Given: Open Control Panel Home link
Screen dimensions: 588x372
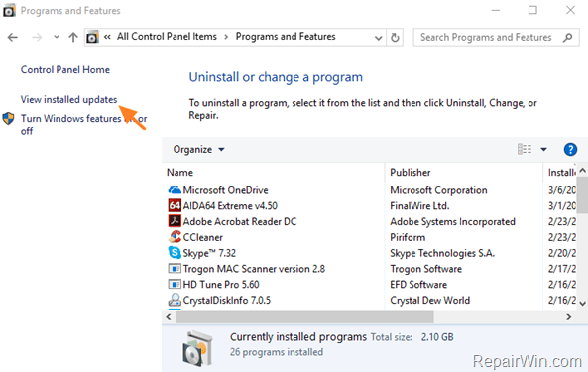Looking at the screenshot, I should pyautogui.click(x=65, y=70).
